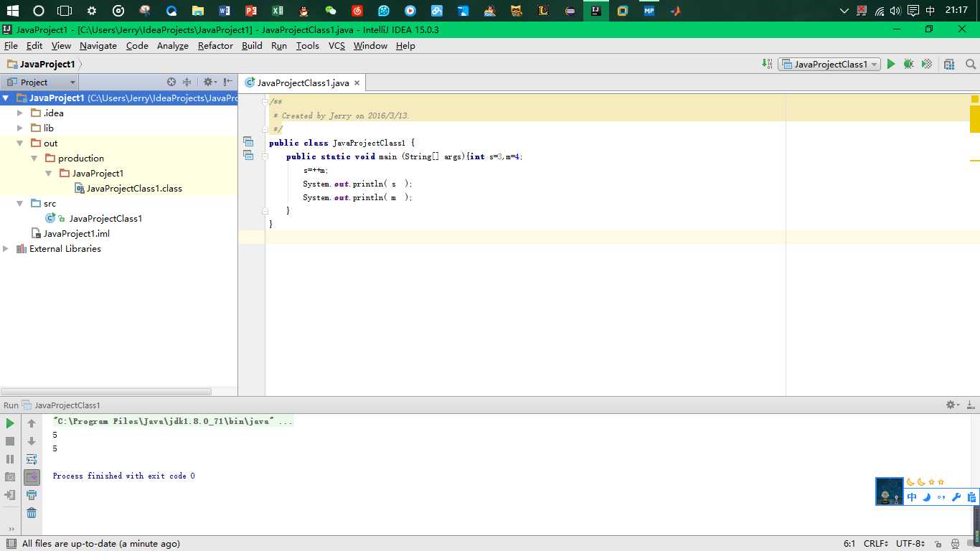The image size is (980, 551).
Task: Click Pause Output icon in Run panel
Action: pos(10,459)
